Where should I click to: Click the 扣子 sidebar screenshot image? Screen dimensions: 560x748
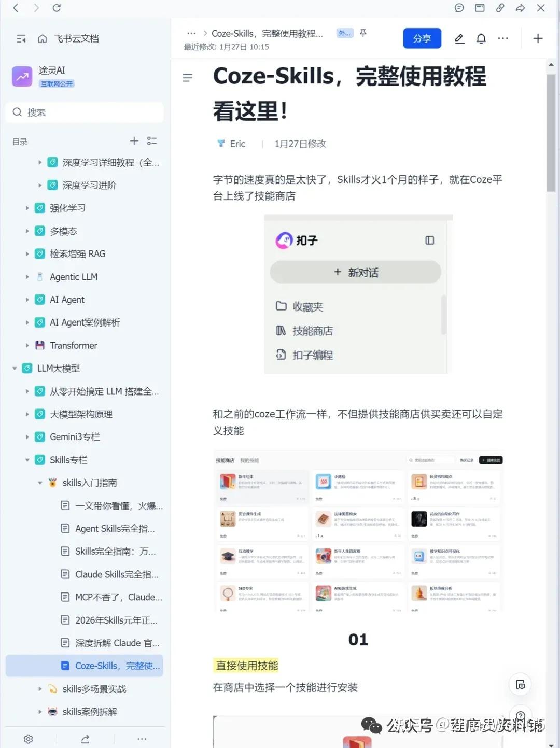pyautogui.click(x=358, y=294)
